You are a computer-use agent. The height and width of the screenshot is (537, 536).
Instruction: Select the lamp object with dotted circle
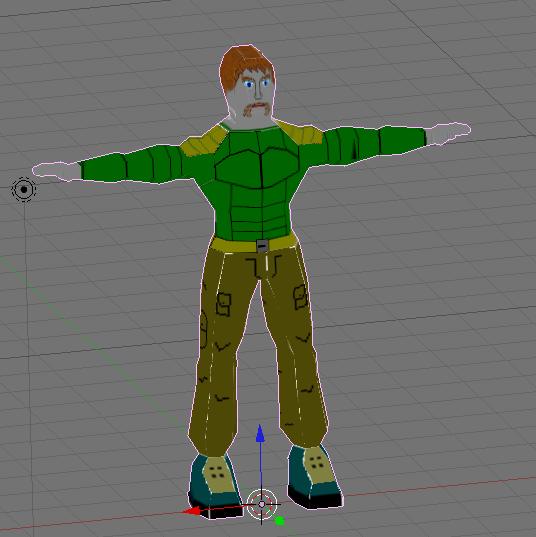point(24,189)
